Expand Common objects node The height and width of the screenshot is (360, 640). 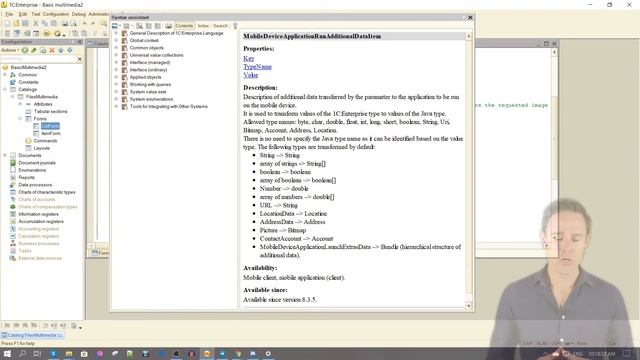coord(116,48)
